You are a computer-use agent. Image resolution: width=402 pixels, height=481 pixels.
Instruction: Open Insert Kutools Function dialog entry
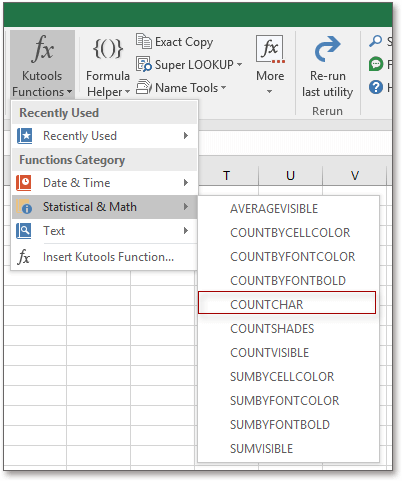(105, 257)
